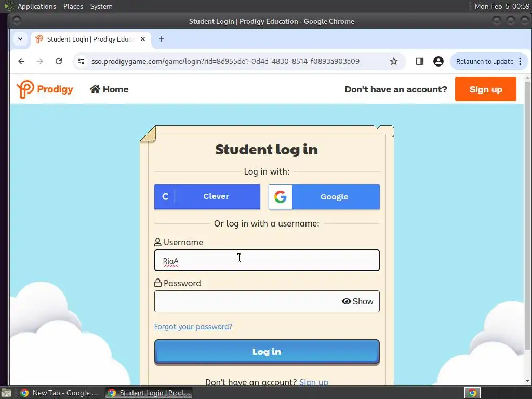Click the address bar URL
The image size is (532, 399).
(x=225, y=61)
